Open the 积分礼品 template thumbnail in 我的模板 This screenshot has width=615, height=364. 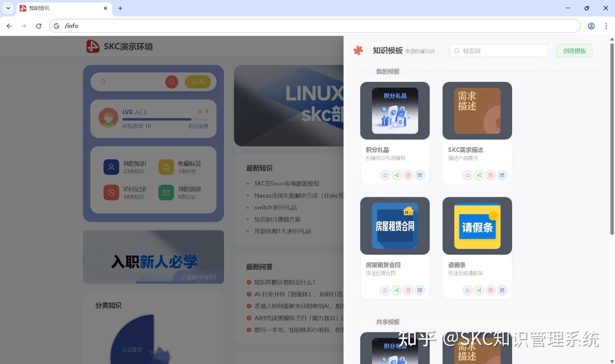[395, 111]
